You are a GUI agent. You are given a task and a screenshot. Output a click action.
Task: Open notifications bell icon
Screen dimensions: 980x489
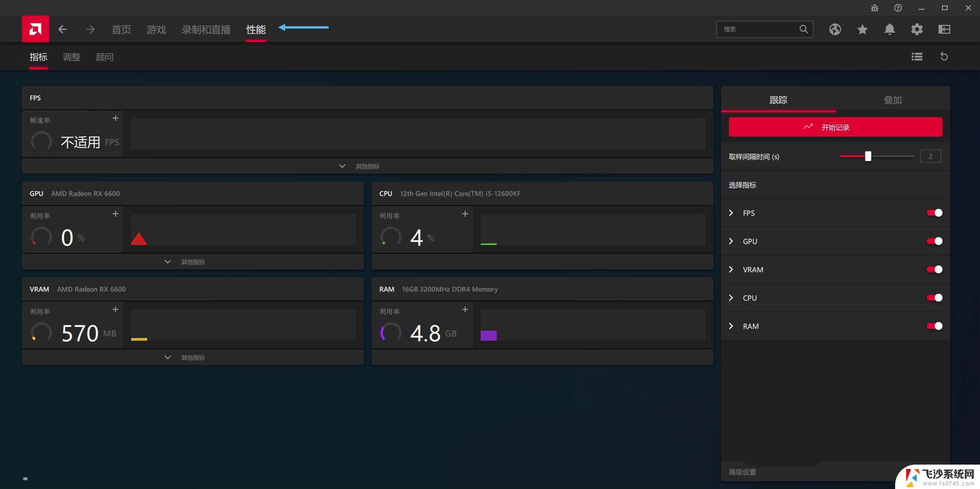click(x=889, y=29)
